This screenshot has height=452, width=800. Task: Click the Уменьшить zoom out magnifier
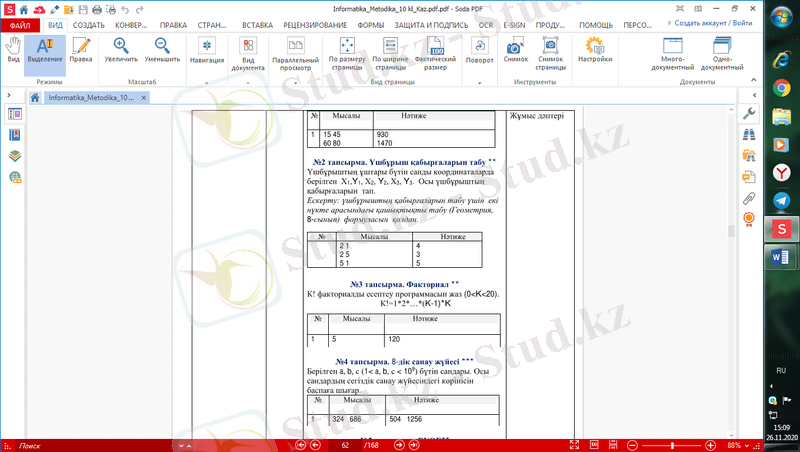pyautogui.click(x=162, y=49)
